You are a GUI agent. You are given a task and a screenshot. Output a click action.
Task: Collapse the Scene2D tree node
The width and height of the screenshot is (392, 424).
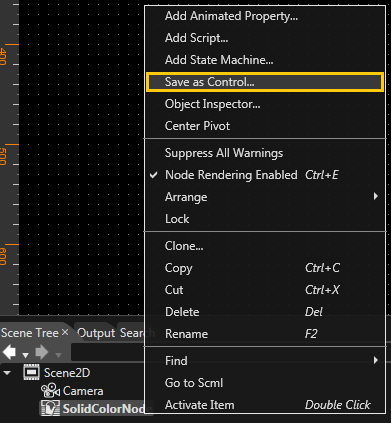point(7,373)
